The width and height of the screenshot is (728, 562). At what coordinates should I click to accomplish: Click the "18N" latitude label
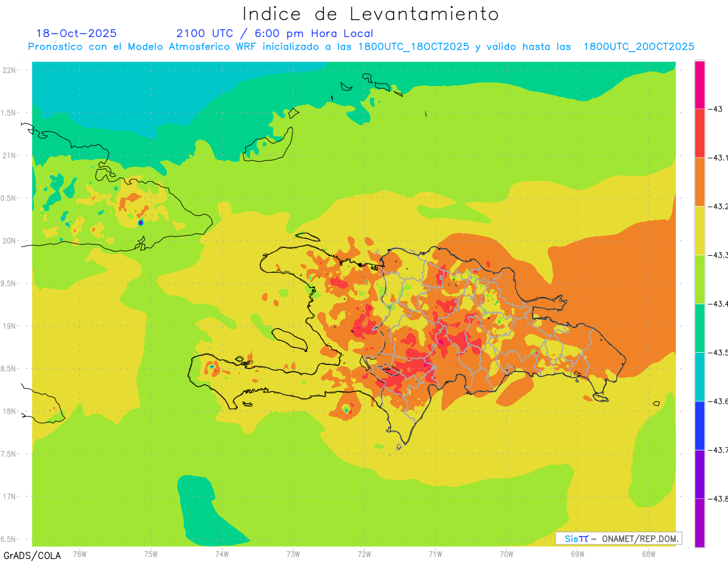10,412
